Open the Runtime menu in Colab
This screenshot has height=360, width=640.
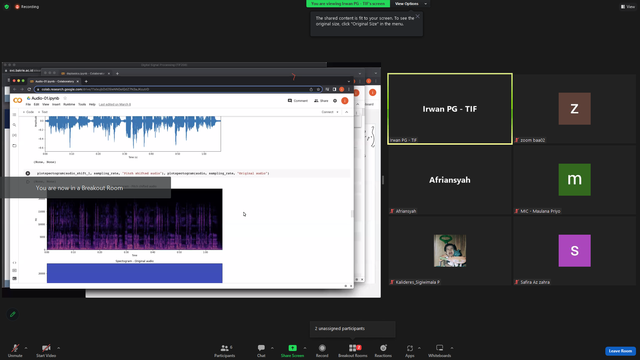(x=69, y=104)
